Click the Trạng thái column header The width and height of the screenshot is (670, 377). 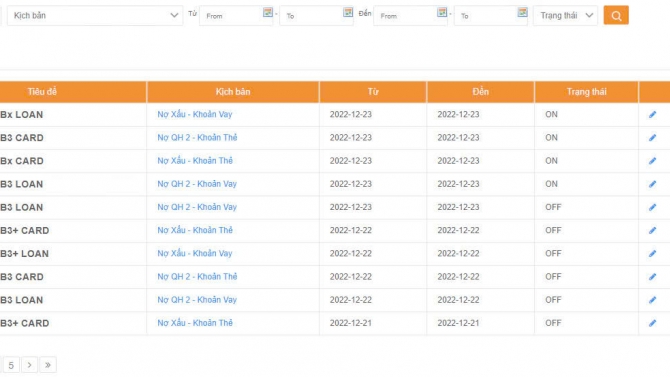(586, 91)
